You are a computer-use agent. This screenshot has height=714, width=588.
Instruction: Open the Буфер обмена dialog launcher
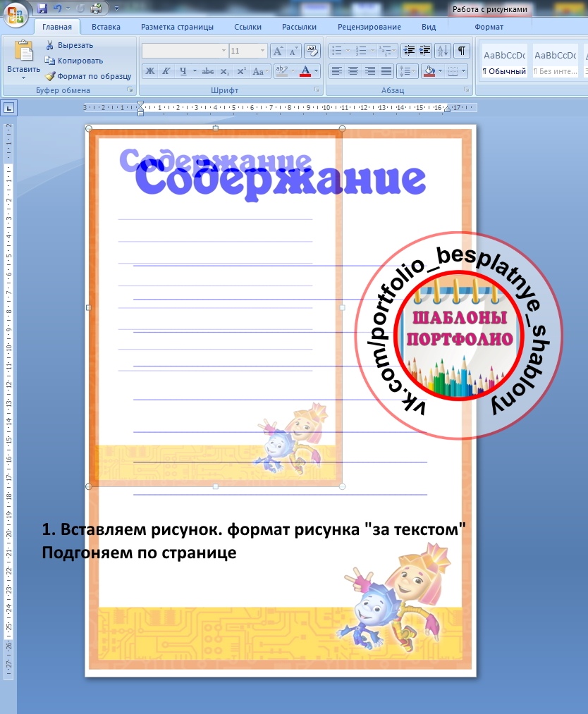[x=130, y=90]
